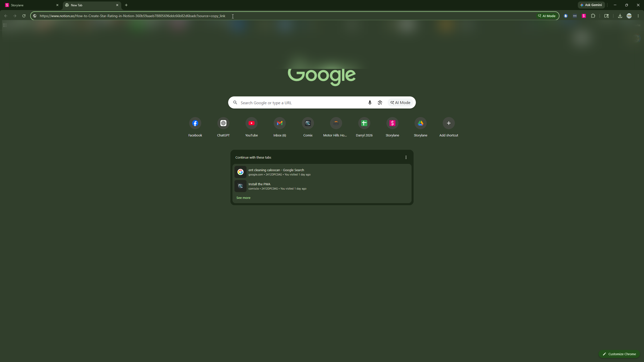
Task: Open the Facebook shortcut
Action: (195, 123)
